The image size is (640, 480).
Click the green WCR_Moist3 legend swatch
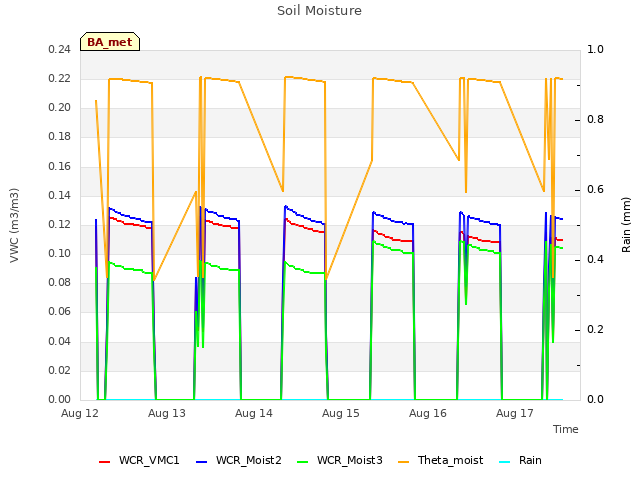302,462
